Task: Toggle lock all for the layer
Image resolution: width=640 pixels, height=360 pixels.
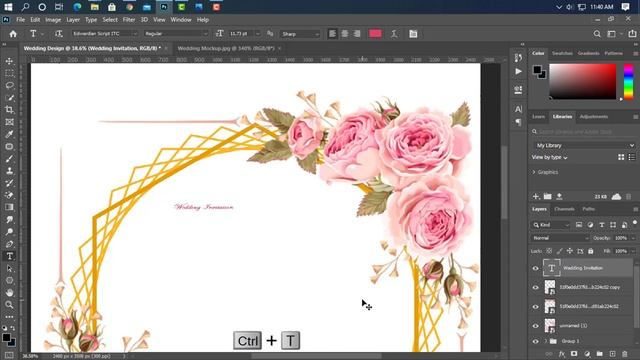Action: 591,251
